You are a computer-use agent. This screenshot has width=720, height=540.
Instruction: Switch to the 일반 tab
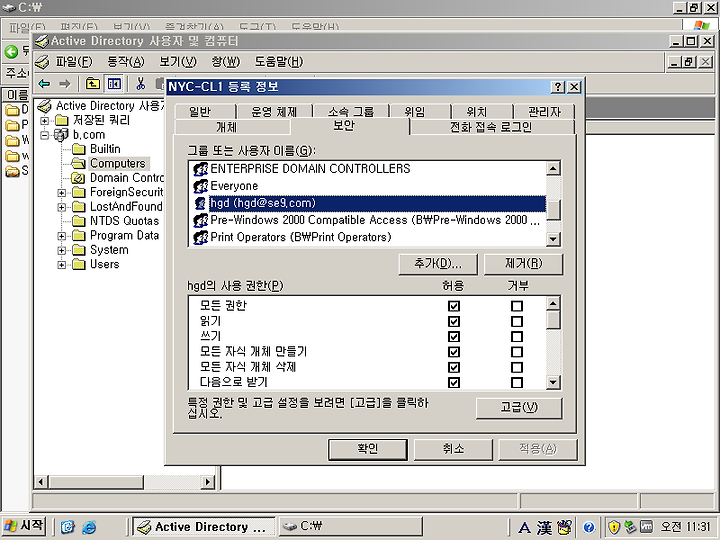205,112
